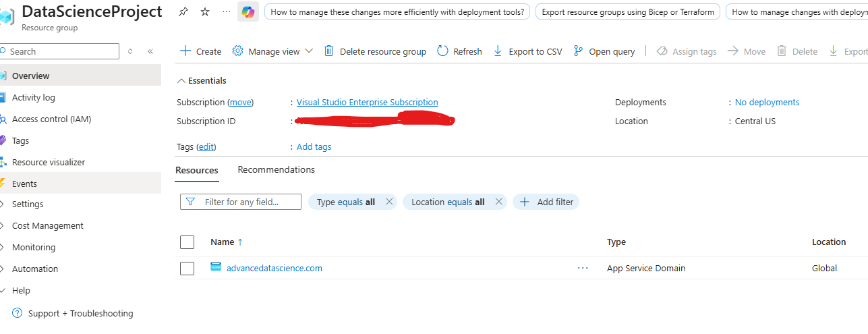Click the Tags icon in the sidebar

(3, 140)
